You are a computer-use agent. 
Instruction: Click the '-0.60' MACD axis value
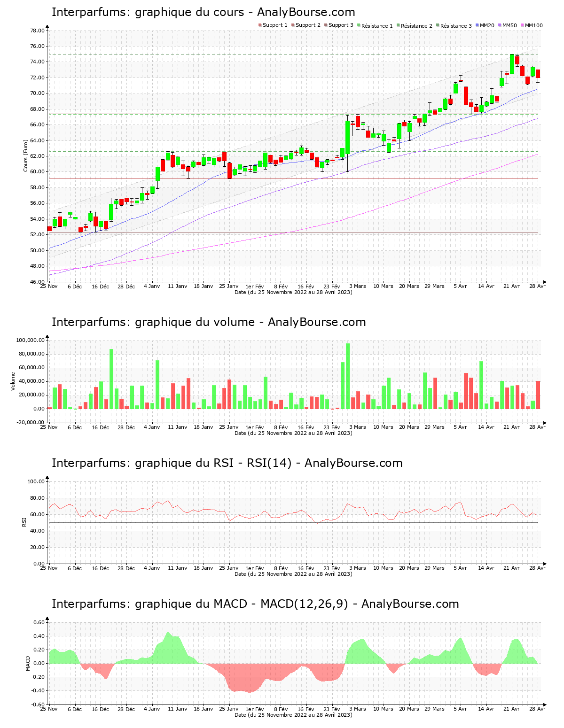[x=38, y=705]
